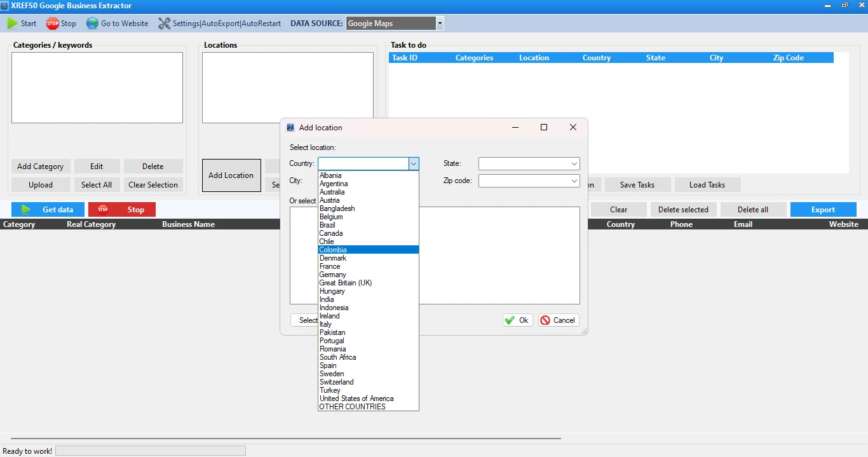Click the red Stop sign toolbar icon
This screenshot has width=868, height=457.
pos(52,24)
